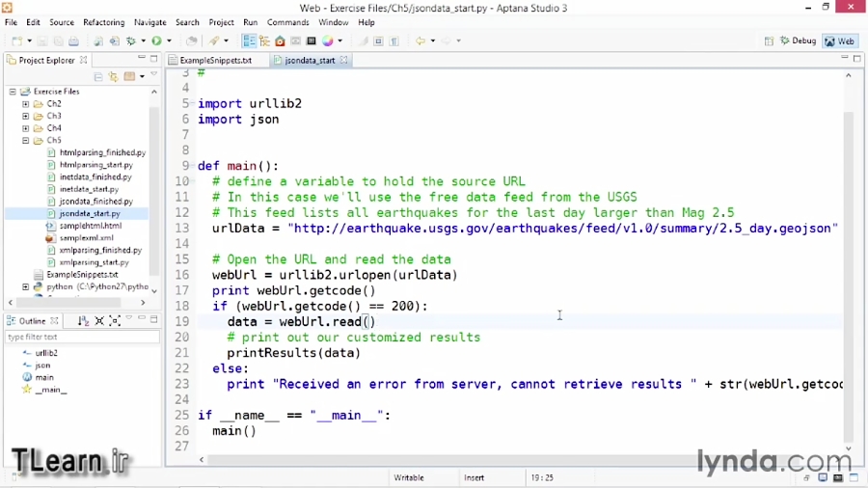Select main function in Outline
This screenshot has height=488, width=868.
tap(44, 378)
